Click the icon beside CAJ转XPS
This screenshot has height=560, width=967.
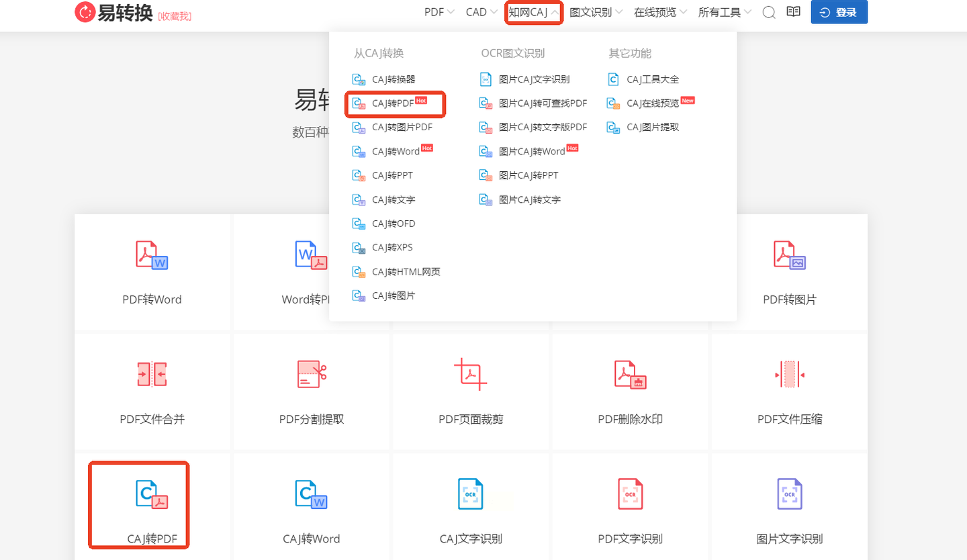[359, 248]
